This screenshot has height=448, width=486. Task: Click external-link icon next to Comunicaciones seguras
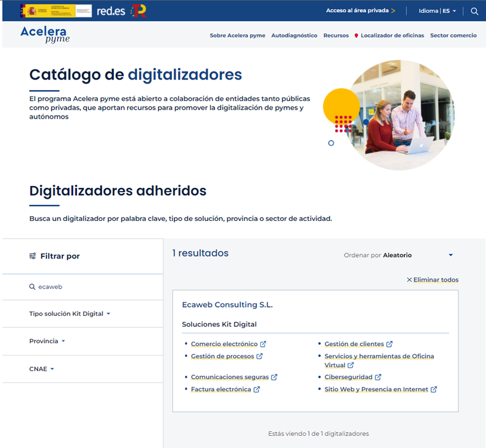[274, 377]
